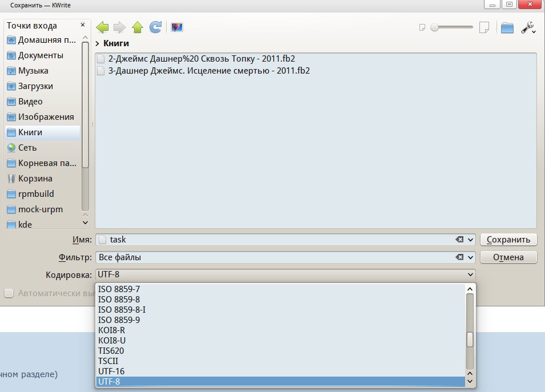
Task: Choose TIS620 encoding
Action: tap(281, 351)
